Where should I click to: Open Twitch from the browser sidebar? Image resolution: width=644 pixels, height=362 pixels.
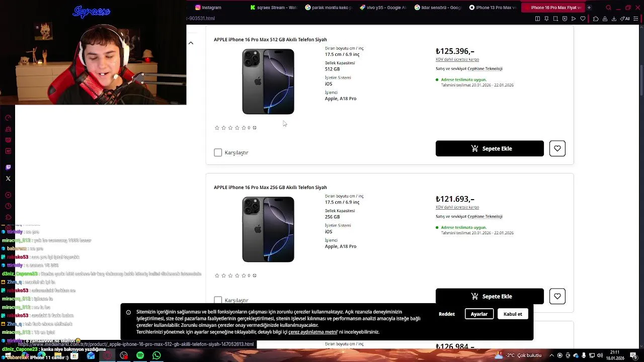pos(8,167)
